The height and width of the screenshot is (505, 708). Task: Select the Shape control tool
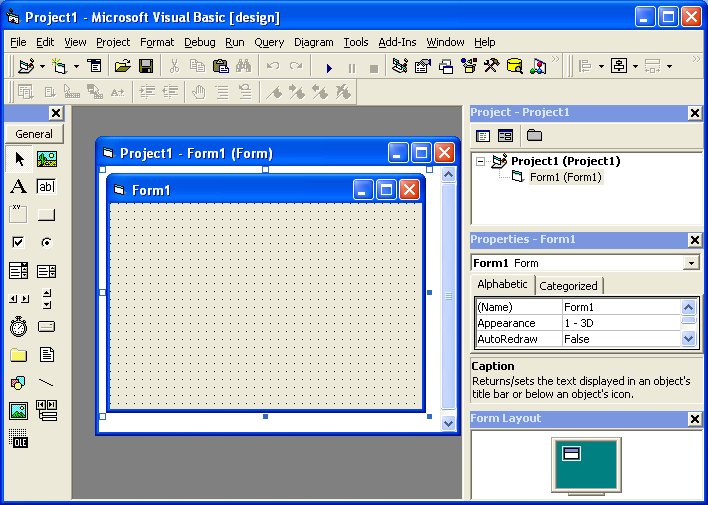pyautogui.click(x=19, y=383)
